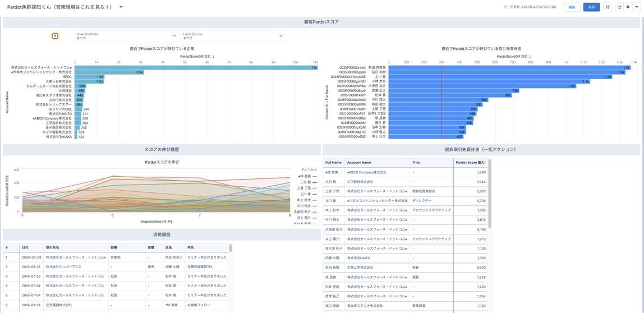Click the activity history table scrollbar

point(231,248)
